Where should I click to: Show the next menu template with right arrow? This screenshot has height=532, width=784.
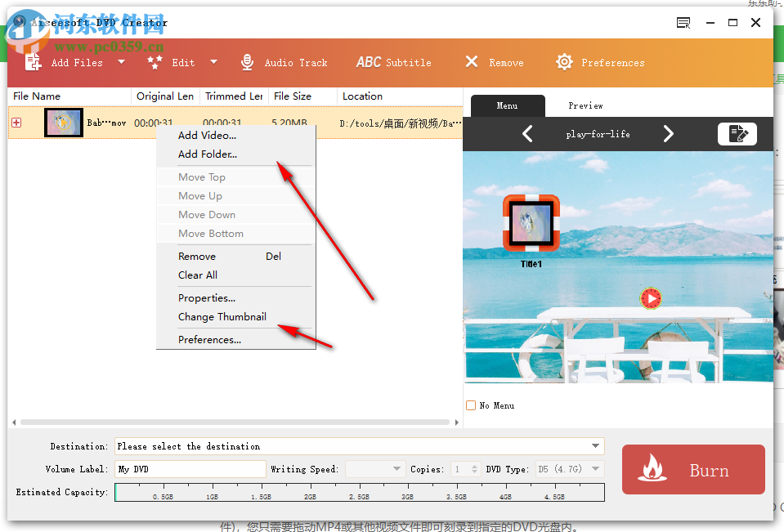click(669, 133)
